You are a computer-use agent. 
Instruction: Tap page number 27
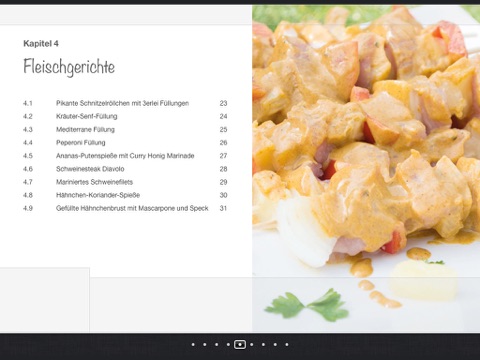coord(223,156)
